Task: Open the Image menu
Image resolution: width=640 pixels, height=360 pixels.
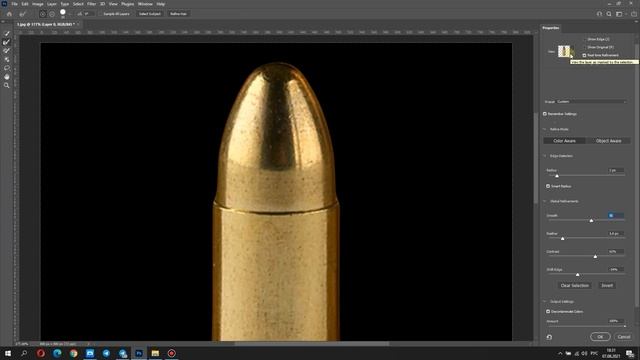Action: 38,4
